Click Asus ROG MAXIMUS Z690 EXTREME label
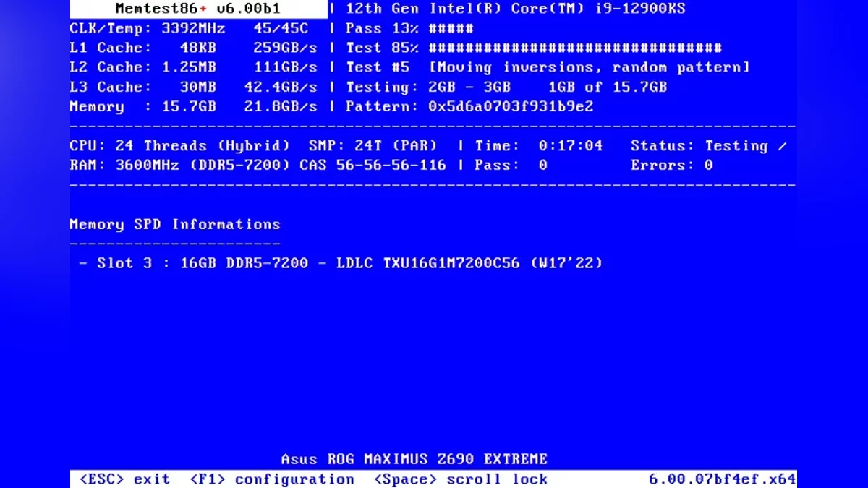Viewport: 868px width, 488px height. pos(414,459)
